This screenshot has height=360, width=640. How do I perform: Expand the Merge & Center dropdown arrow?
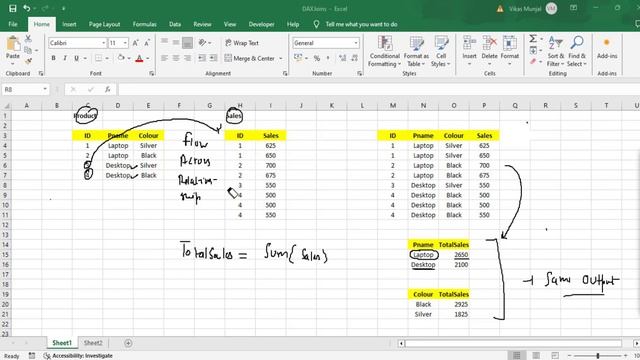[x=280, y=58]
